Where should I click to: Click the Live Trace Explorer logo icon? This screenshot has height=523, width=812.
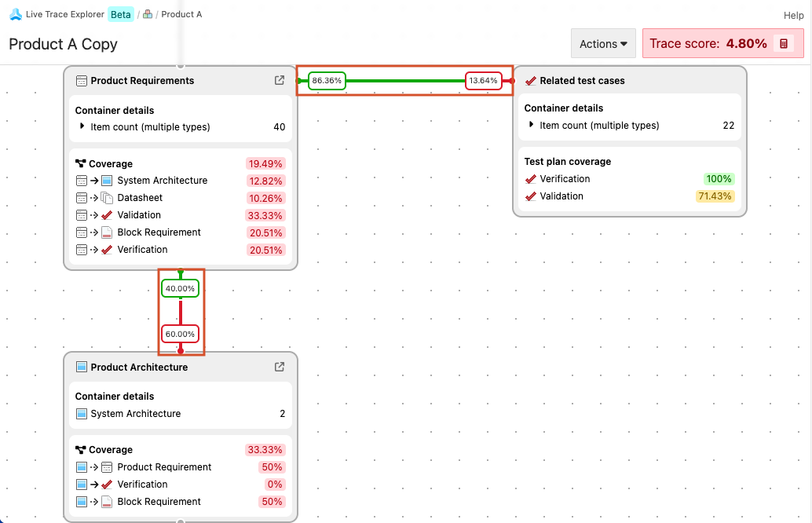click(x=15, y=14)
